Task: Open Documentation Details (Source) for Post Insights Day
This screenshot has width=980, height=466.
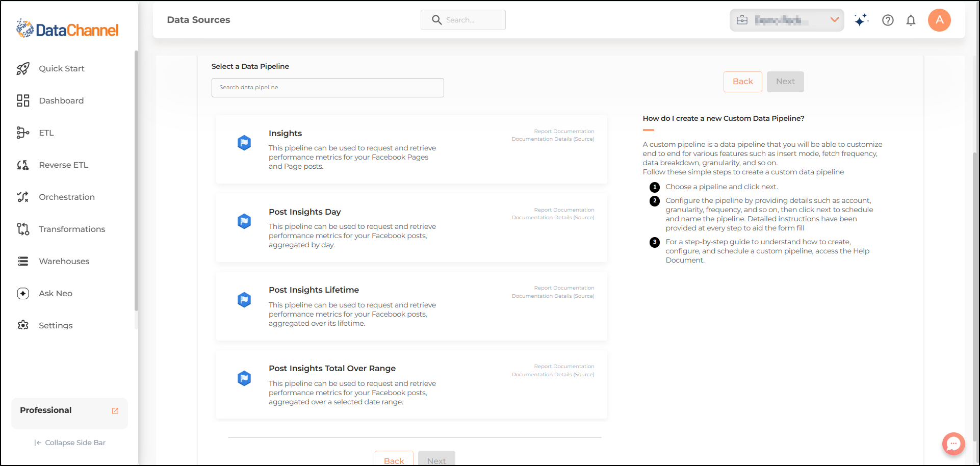Action: tap(553, 217)
